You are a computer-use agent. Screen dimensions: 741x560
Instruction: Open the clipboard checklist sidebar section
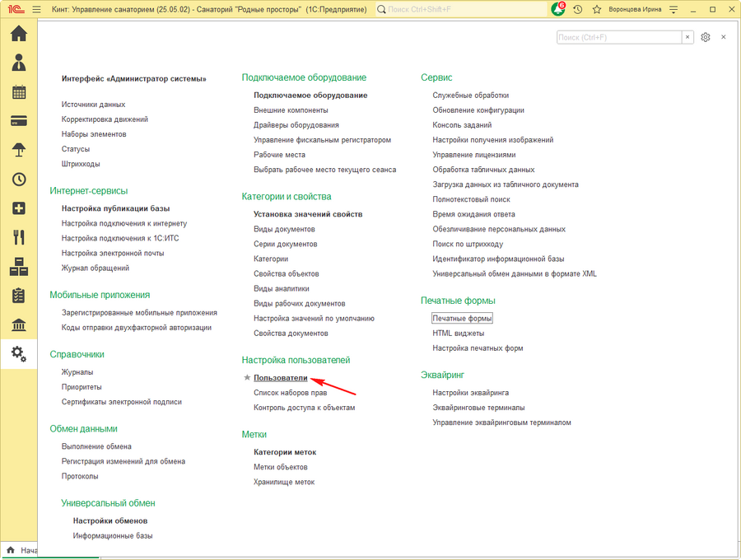coord(19,296)
